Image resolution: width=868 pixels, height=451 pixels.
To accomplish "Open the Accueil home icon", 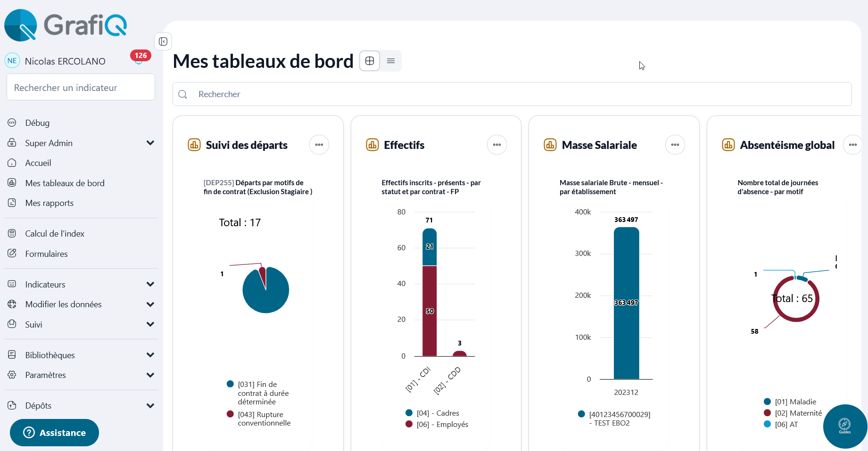I will pyautogui.click(x=13, y=163).
